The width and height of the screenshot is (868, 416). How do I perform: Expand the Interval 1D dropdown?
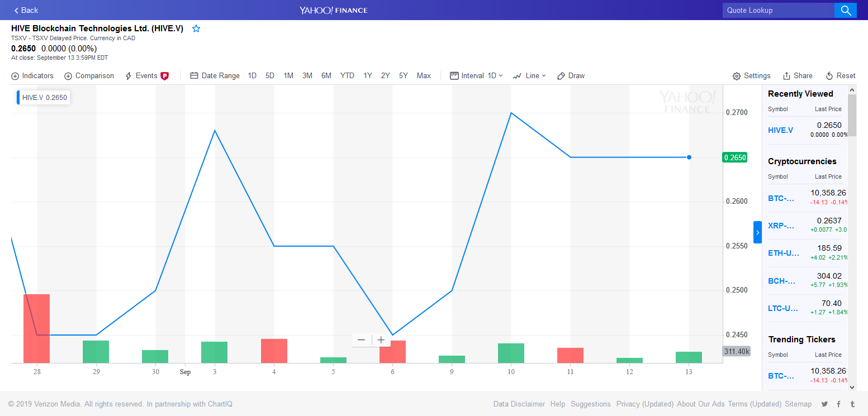pyautogui.click(x=477, y=76)
